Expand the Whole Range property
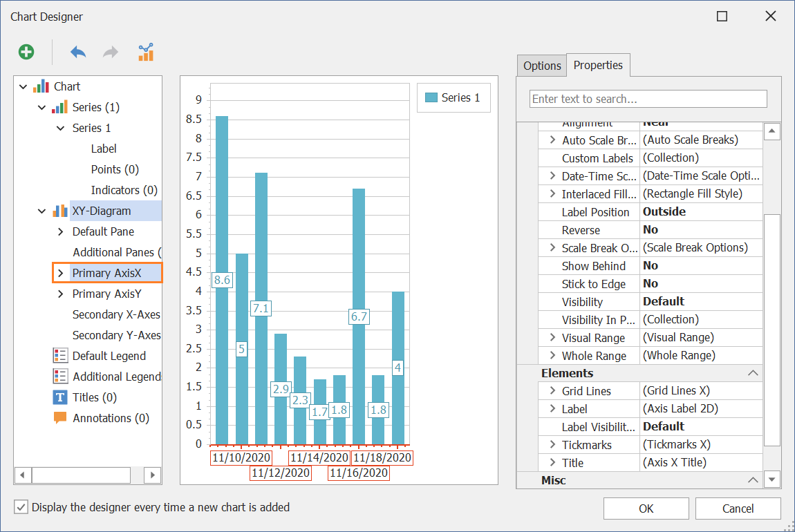Image resolution: width=795 pixels, height=532 pixels. click(x=552, y=355)
